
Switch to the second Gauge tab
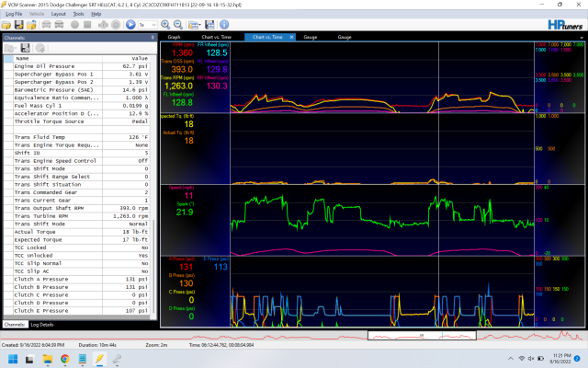(345, 37)
